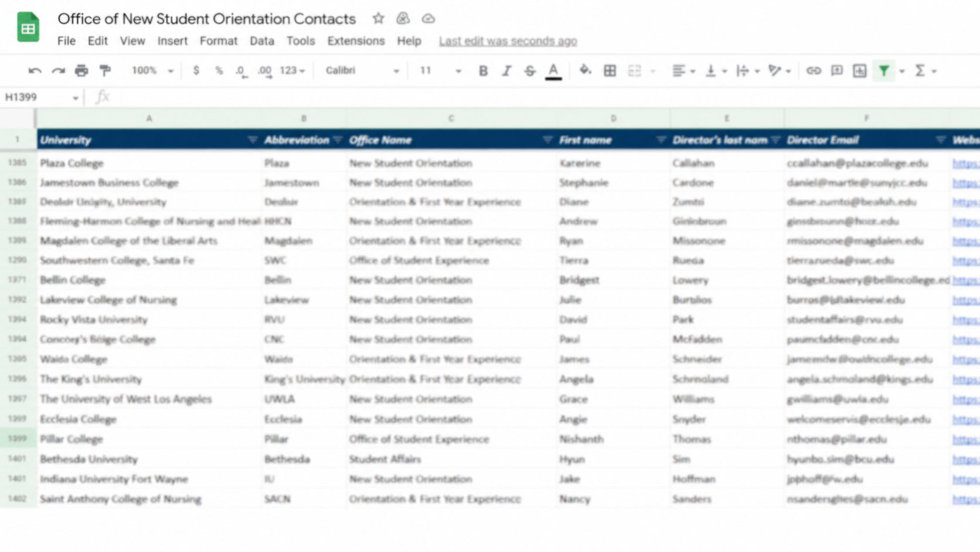Open the Calibri font dropdown
The image size is (980, 552).
pos(362,70)
